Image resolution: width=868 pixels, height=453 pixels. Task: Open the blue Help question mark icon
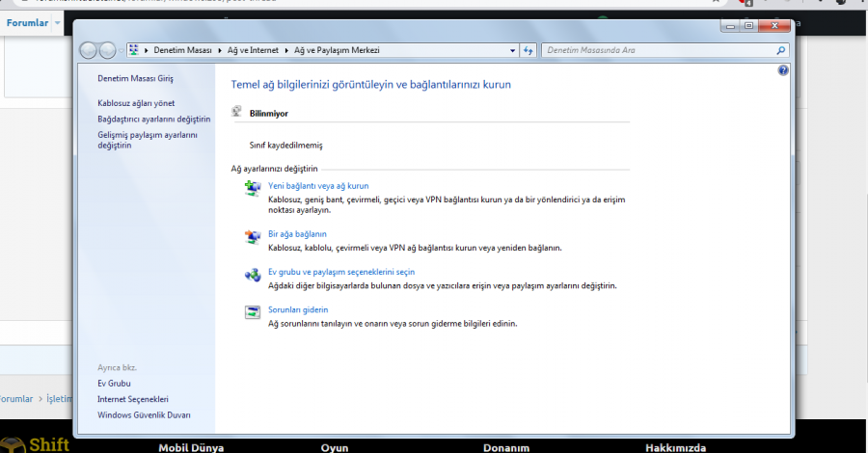[783, 70]
